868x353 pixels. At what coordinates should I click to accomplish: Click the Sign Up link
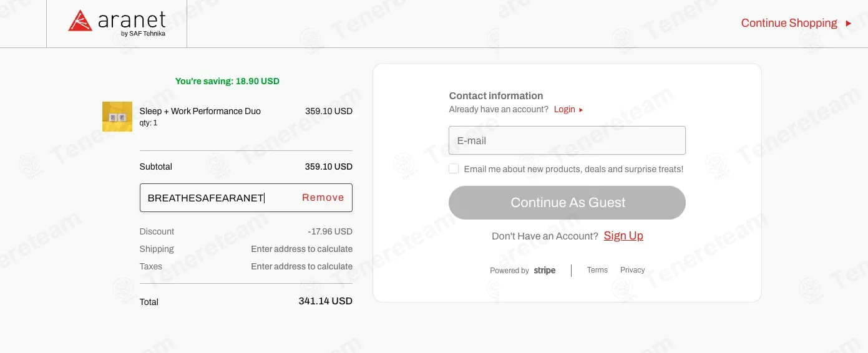pos(623,236)
